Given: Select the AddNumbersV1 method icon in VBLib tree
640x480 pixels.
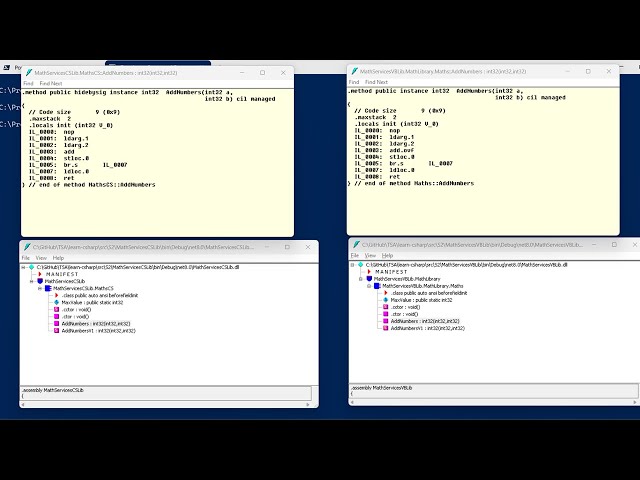Looking at the screenshot, I should point(385,328).
